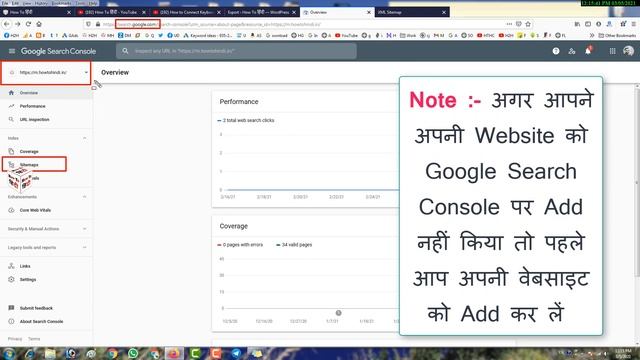Viewport: 640px width, 360px height.
Task: Open the YouTube bookmark
Action: (x=347, y=36)
